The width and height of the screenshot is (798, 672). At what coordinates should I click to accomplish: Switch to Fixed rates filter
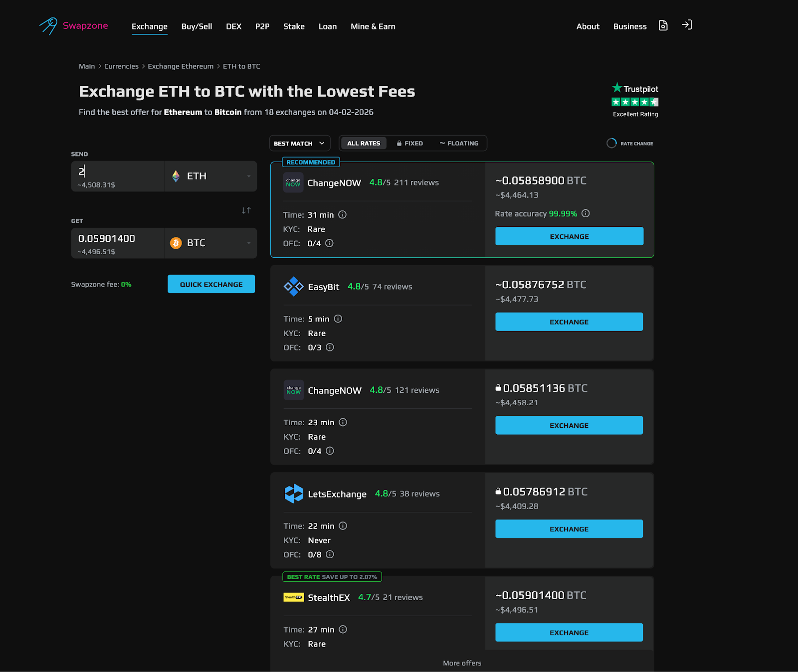click(410, 144)
